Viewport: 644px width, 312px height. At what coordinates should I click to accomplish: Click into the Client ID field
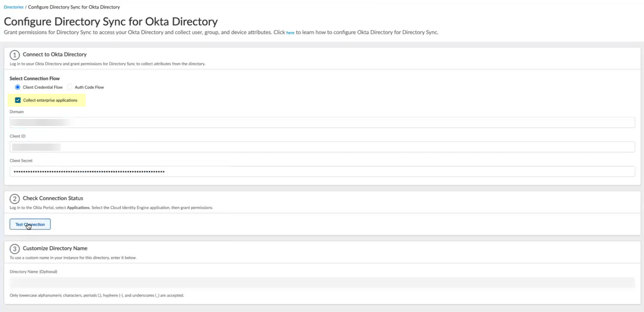coord(322,147)
